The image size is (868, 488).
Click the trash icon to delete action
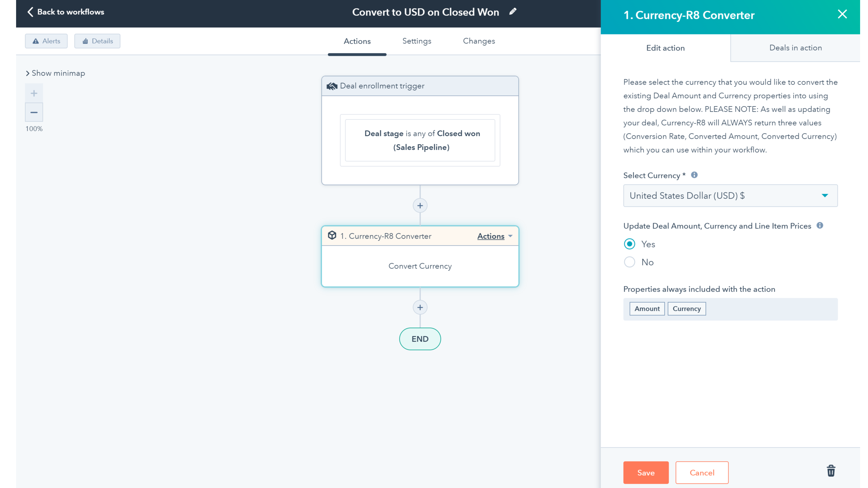[830, 471]
